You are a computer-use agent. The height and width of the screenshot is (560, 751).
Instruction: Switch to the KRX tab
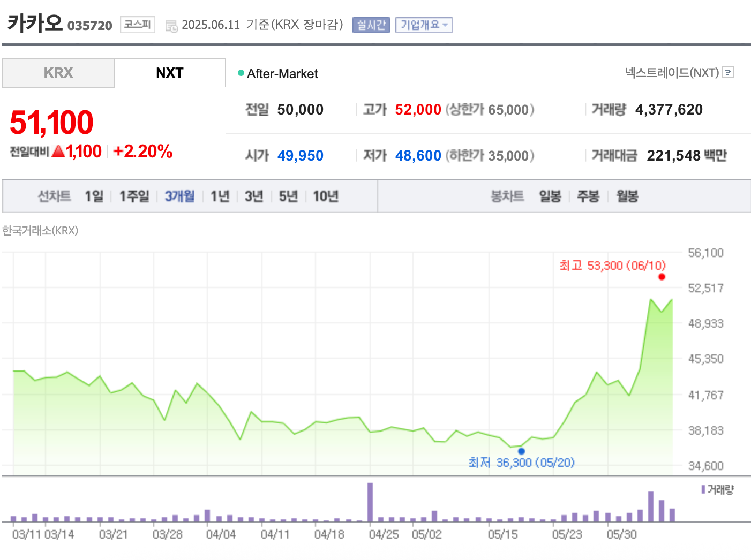(58, 73)
